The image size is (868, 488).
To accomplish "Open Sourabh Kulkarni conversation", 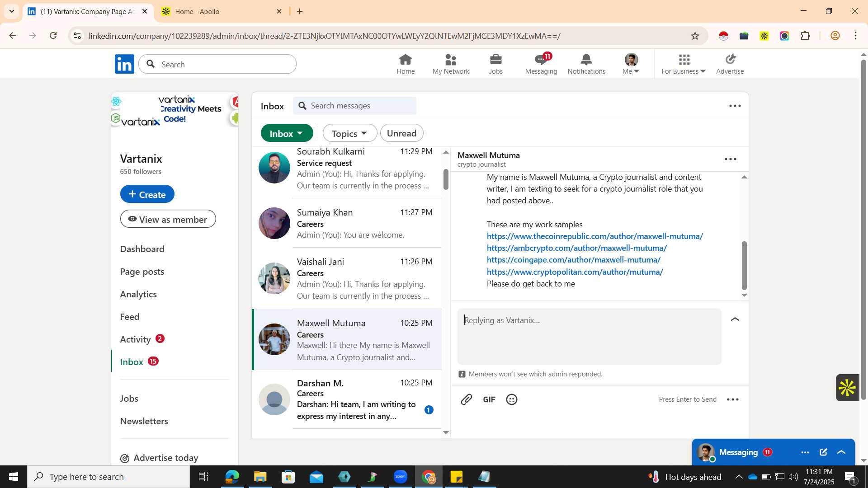I will 347,172.
